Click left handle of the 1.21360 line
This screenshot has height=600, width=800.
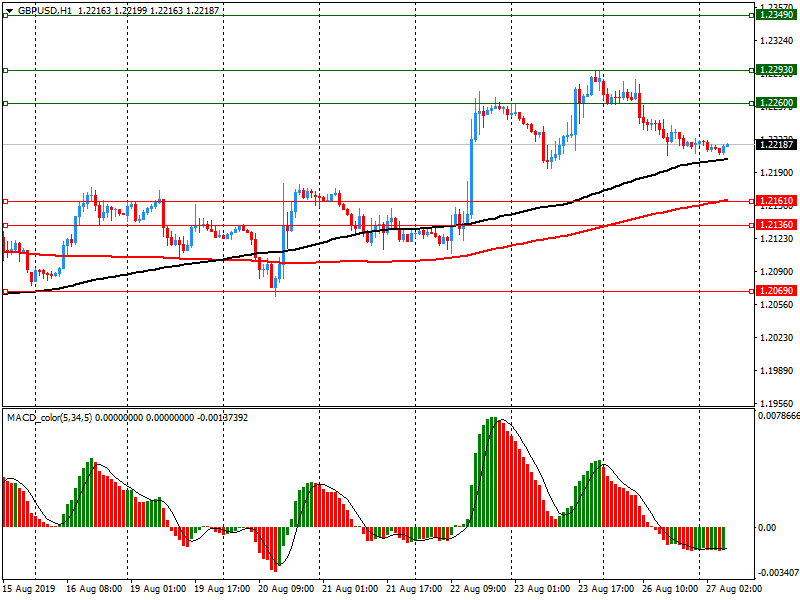tap(6, 225)
